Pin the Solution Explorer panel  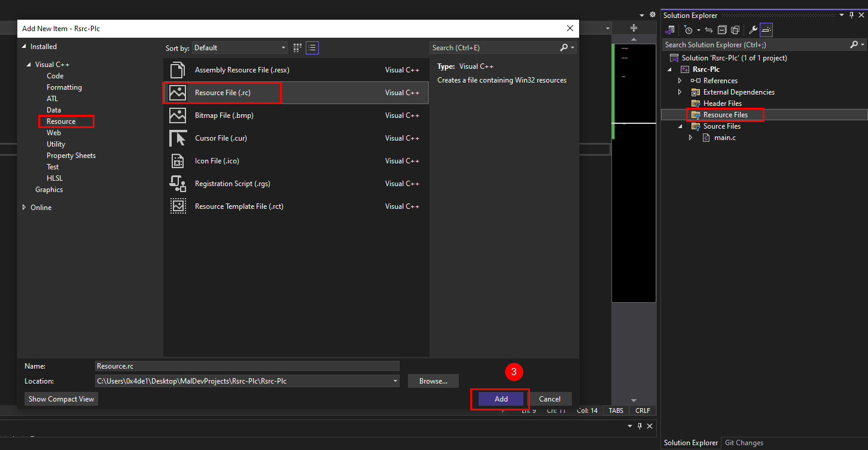[x=852, y=16]
